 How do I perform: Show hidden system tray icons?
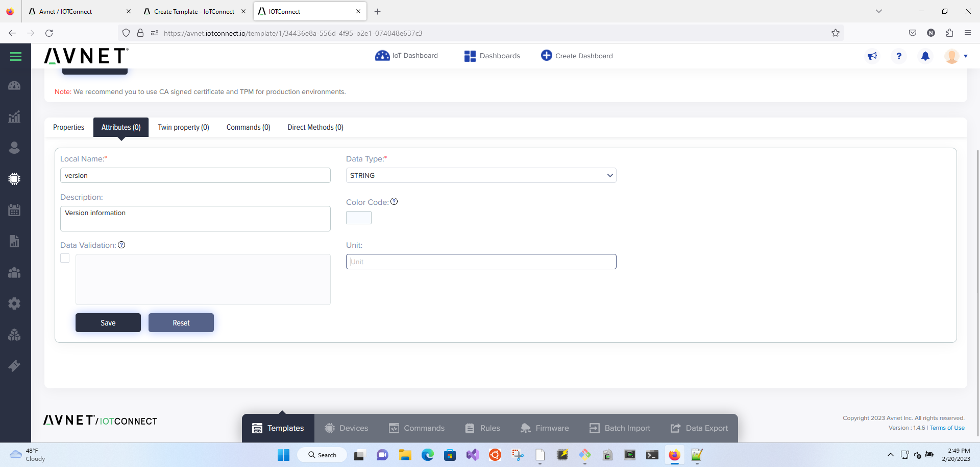(x=891, y=455)
